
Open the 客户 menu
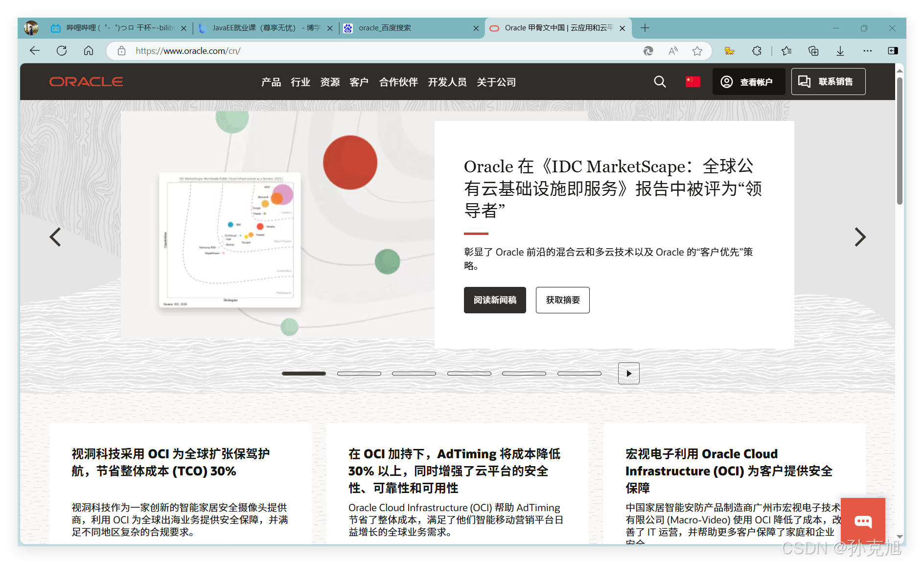[359, 82]
